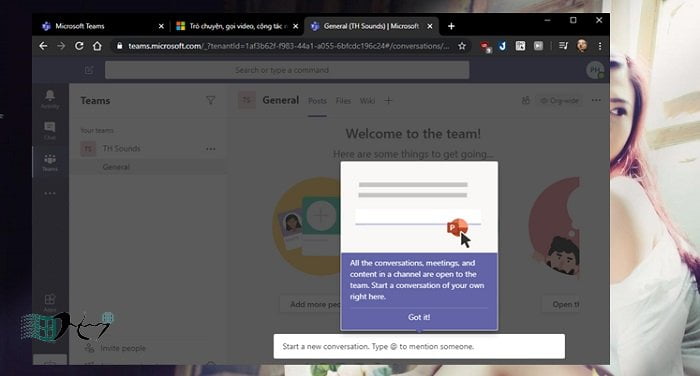Open channel more options ellipsis

596,100
